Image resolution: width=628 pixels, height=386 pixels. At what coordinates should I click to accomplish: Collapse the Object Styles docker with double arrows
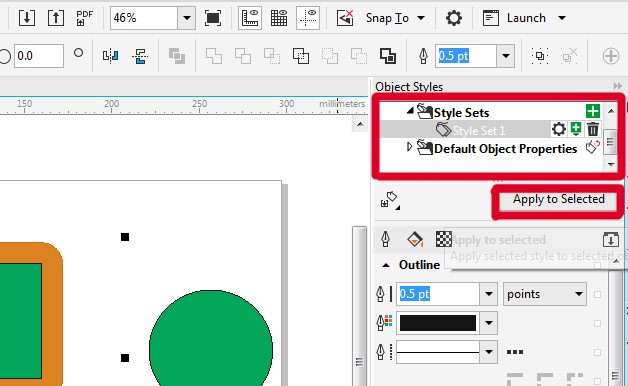[x=617, y=86]
